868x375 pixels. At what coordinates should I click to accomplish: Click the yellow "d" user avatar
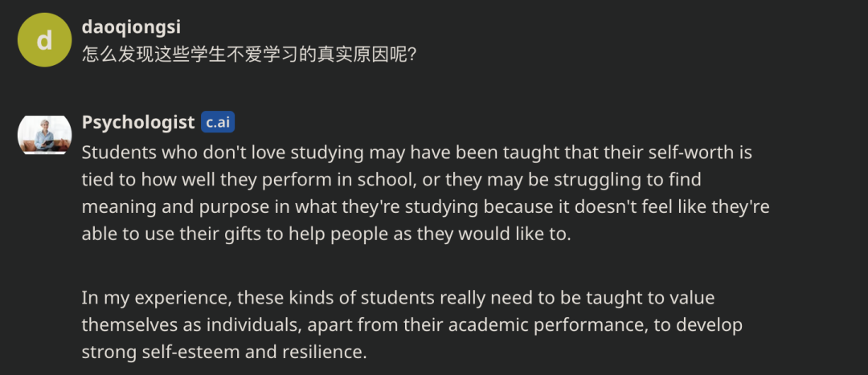pyautogui.click(x=44, y=40)
